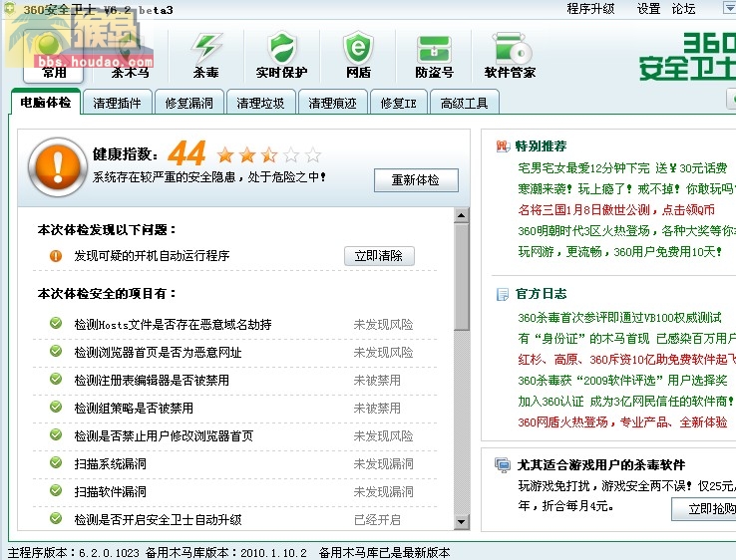Click the 360 title bar logo icon
This screenshot has height=560, width=736.
tap(10, 8)
